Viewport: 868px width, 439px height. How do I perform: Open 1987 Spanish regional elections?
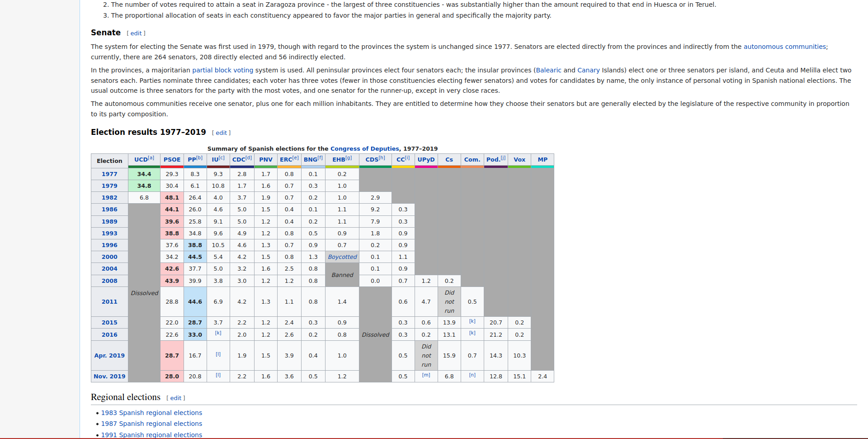click(x=151, y=424)
